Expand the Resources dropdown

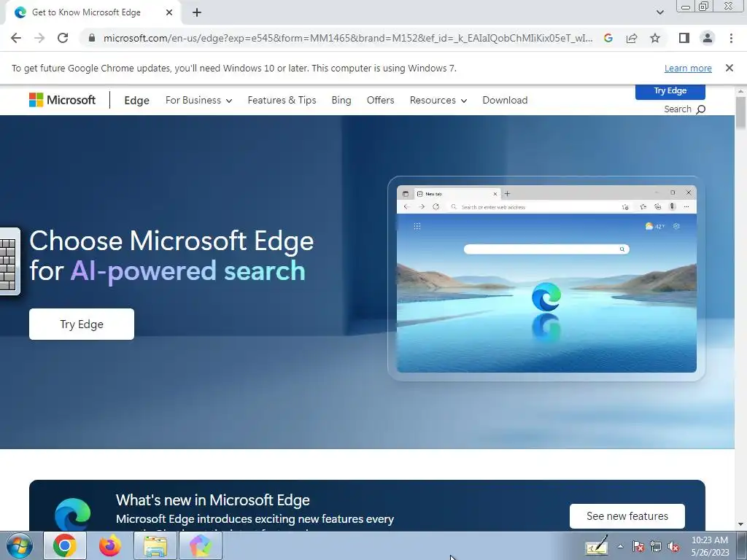tap(438, 100)
